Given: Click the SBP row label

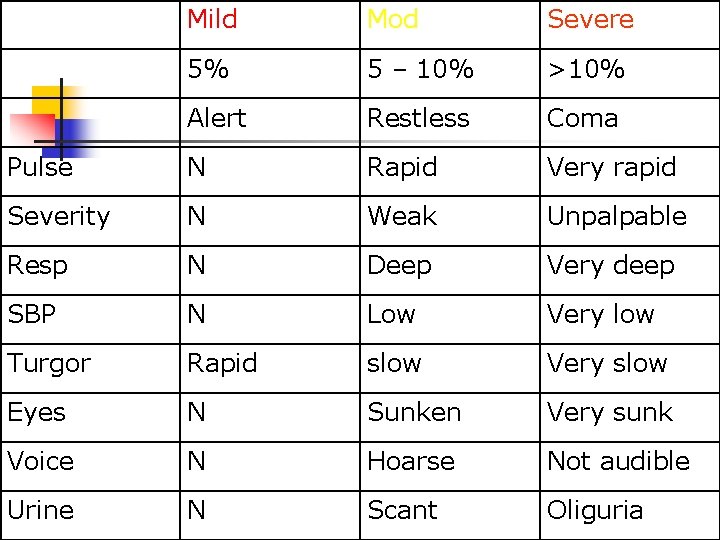Looking at the screenshot, I should tap(32, 315).
